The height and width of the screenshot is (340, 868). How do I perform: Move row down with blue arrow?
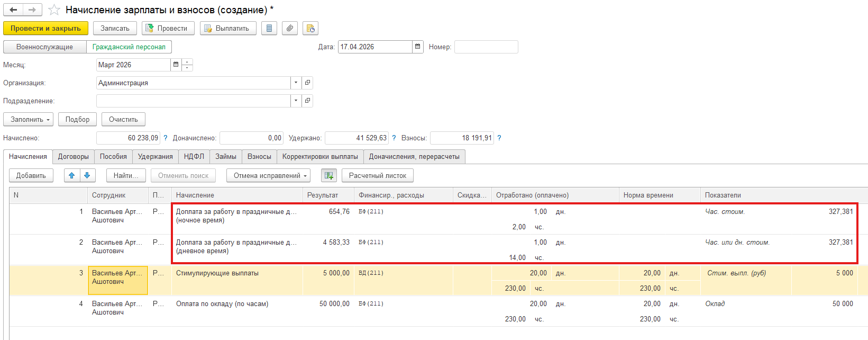pos(87,175)
